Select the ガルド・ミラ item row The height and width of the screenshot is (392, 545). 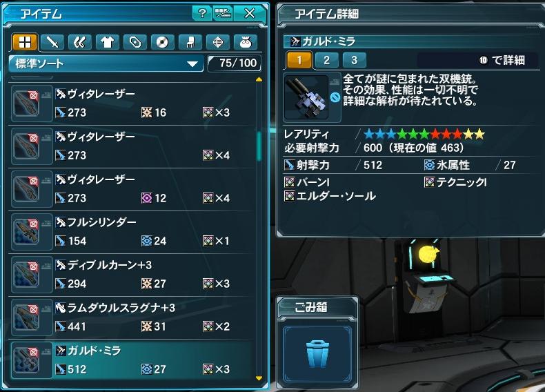tap(132, 360)
